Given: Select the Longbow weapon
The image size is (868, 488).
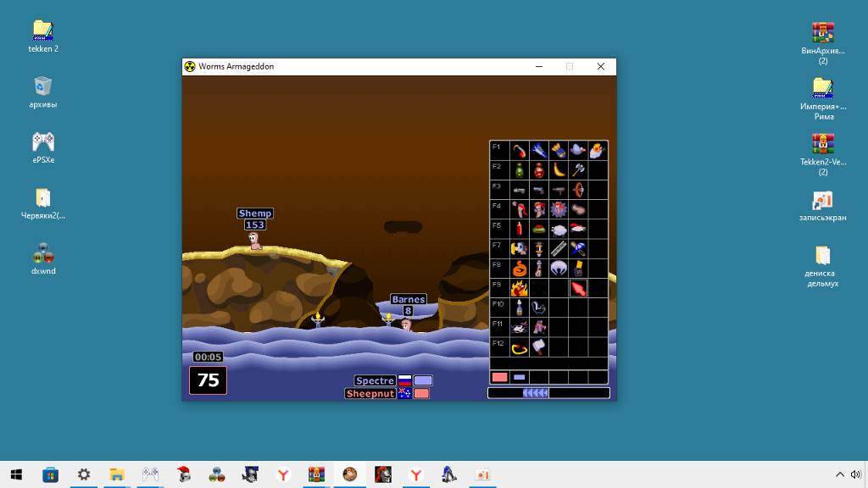Looking at the screenshot, I should click(578, 190).
